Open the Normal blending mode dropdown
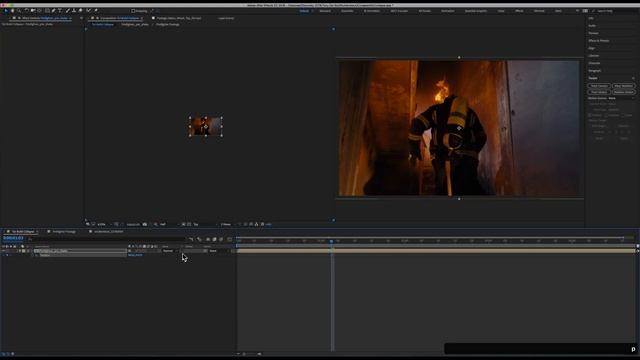The height and width of the screenshot is (360, 640). click(x=170, y=251)
